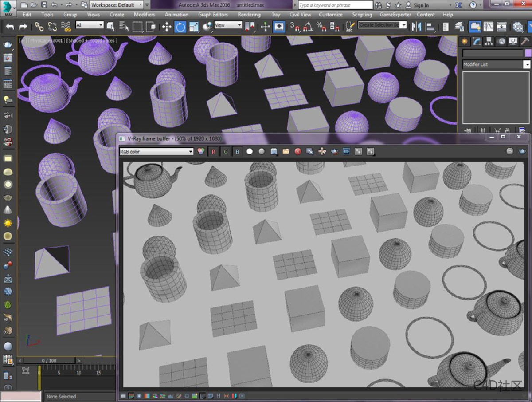
Task: Click the Select and Move tool
Action: click(x=167, y=27)
